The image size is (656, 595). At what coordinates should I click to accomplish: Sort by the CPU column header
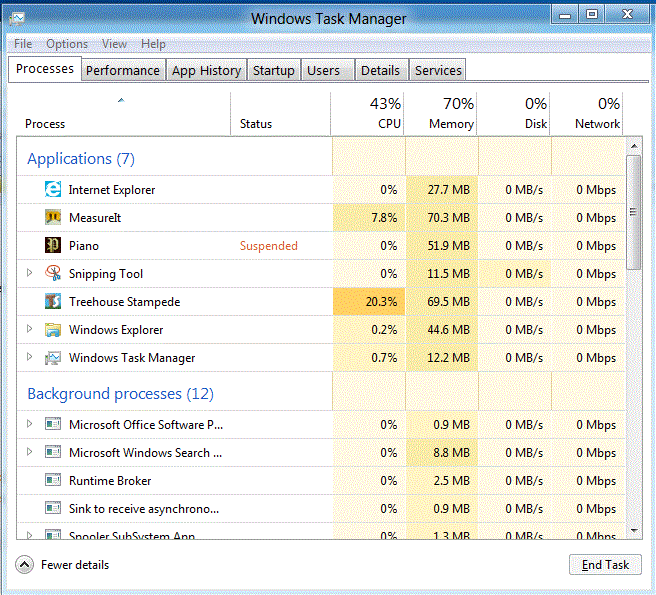pos(367,114)
